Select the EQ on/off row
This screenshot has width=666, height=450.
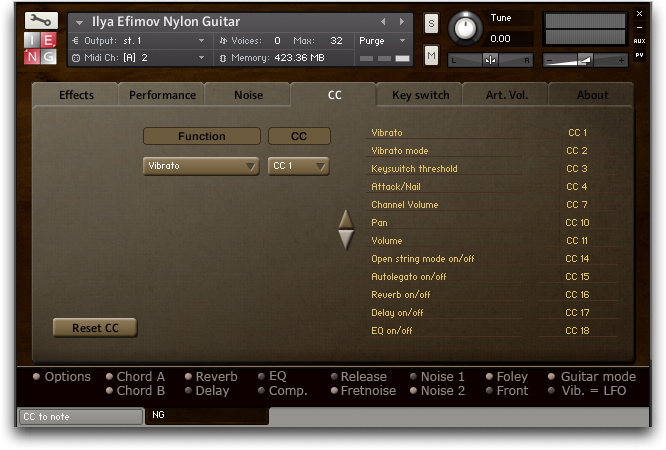(492, 331)
